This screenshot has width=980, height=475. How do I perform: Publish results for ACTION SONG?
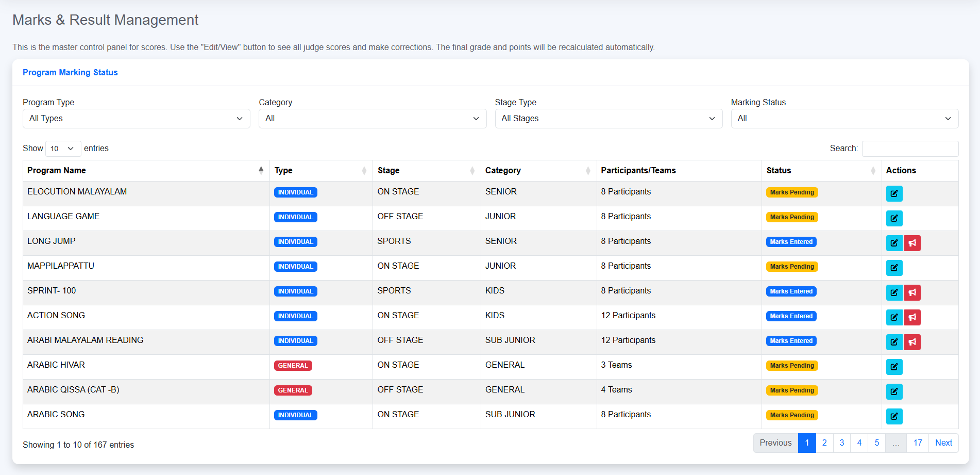click(912, 317)
